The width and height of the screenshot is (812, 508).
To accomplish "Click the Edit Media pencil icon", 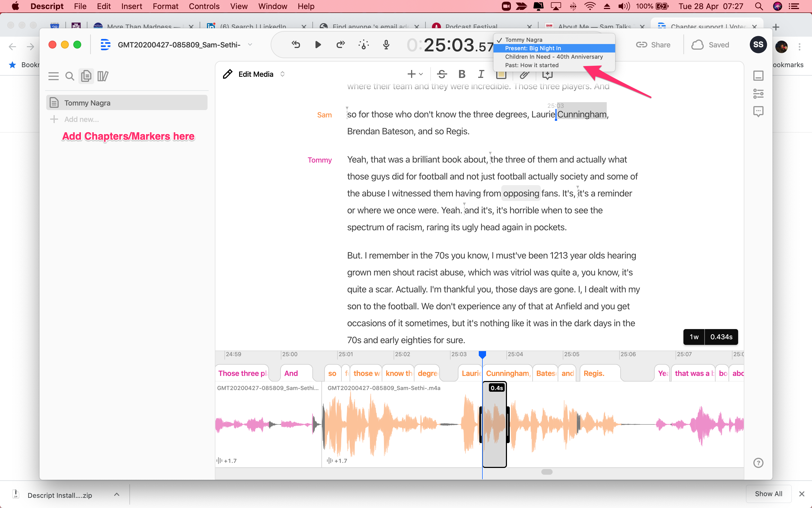I will (228, 74).
